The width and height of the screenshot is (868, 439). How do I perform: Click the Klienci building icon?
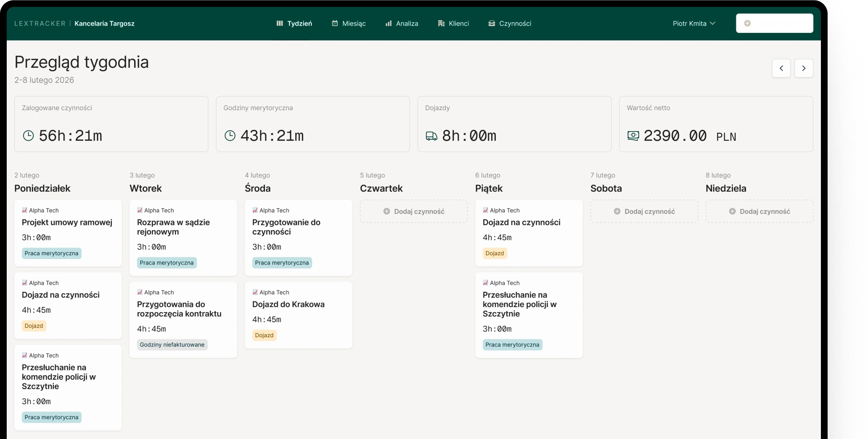[x=441, y=24]
